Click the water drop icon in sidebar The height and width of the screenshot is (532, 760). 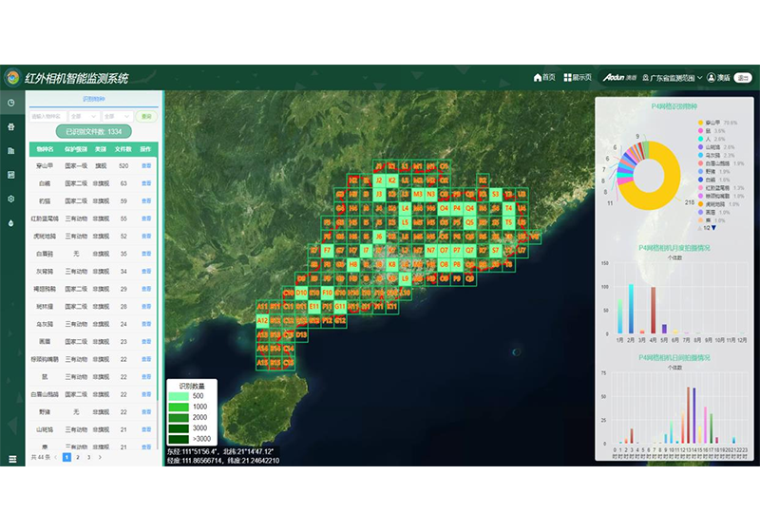pyautogui.click(x=11, y=223)
